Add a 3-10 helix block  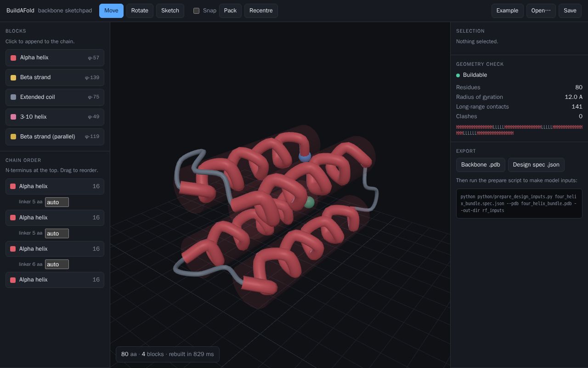tap(55, 117)
